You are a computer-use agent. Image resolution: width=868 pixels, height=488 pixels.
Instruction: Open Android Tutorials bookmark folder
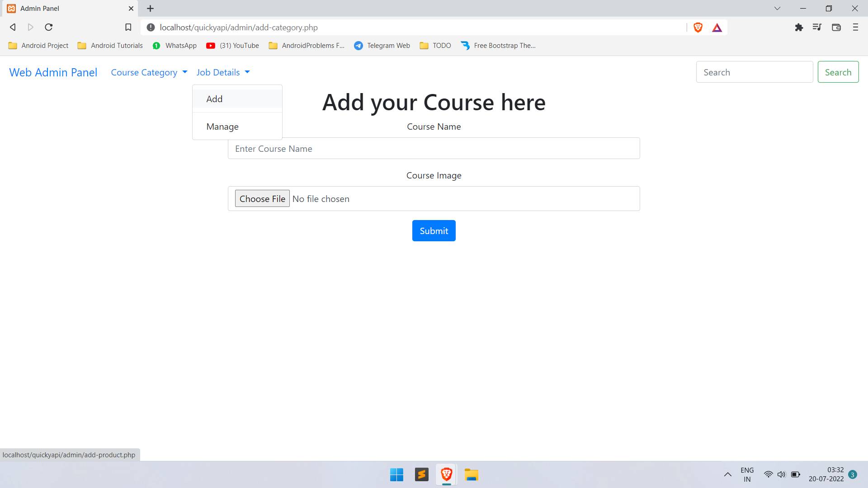pos(110,46)
